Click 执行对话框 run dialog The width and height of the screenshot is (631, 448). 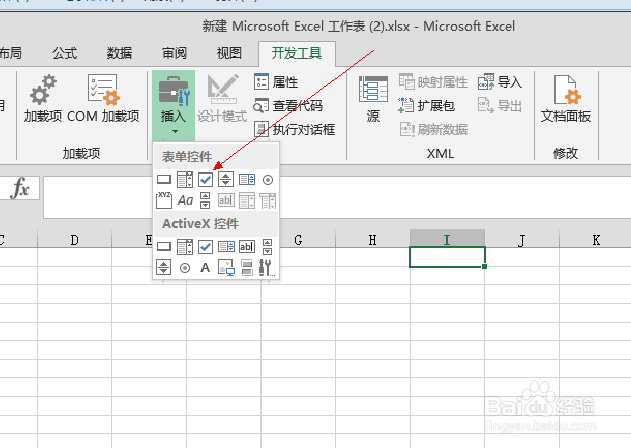pyautogui.click(x=294, y=130)
